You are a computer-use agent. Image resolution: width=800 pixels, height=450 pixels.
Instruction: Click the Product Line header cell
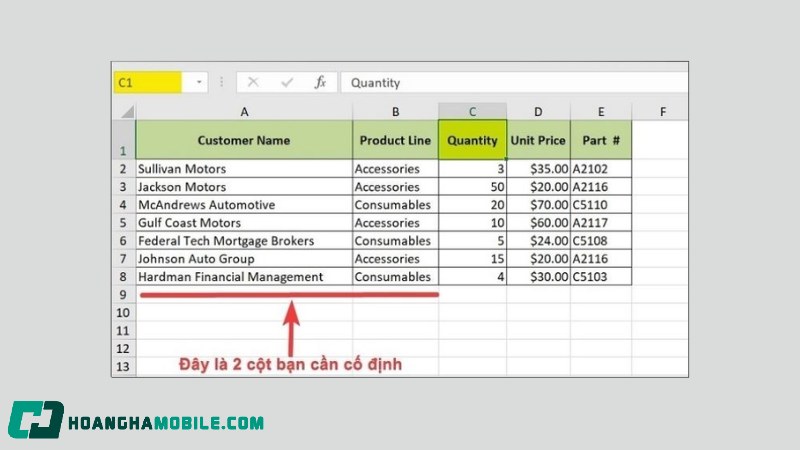tap(395, 140)
